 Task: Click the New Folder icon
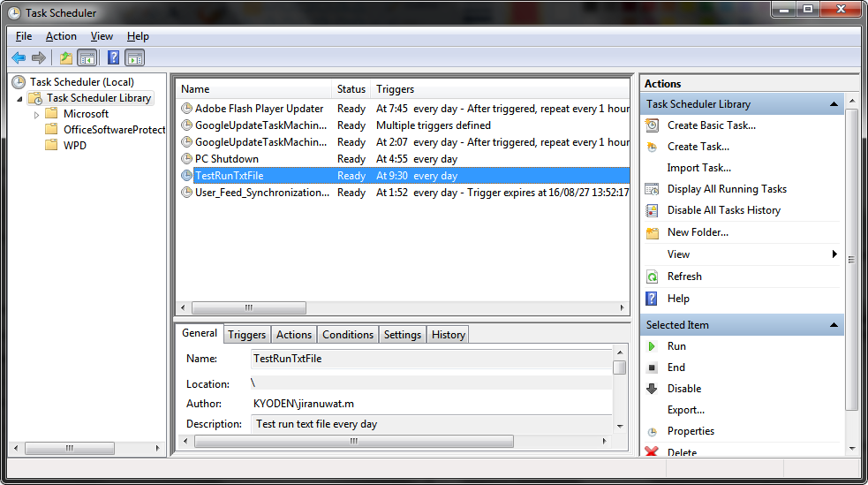pos(653,232)
